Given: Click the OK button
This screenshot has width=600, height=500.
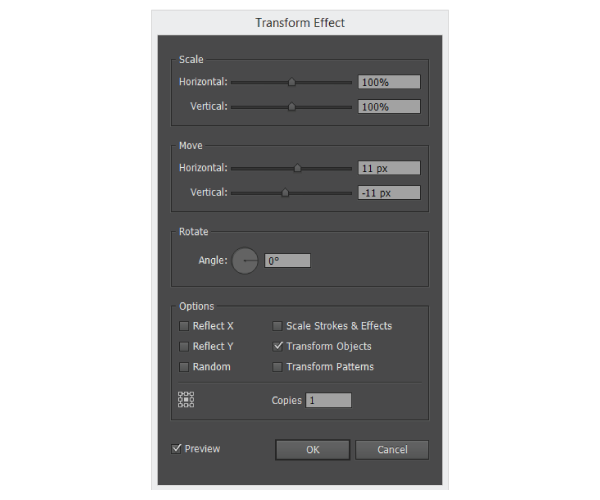Looking at the screenshot, I should tap(313, 450).
